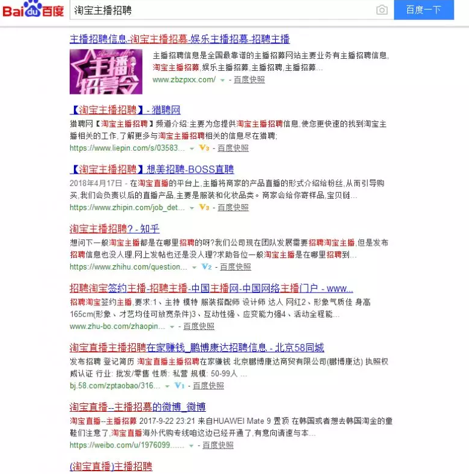This screenshot has width=469, height=476.
Task: Open result 主播招聘信息-淘宝主播招募-娱乐主播招募
Action: (x=179, y=39)
